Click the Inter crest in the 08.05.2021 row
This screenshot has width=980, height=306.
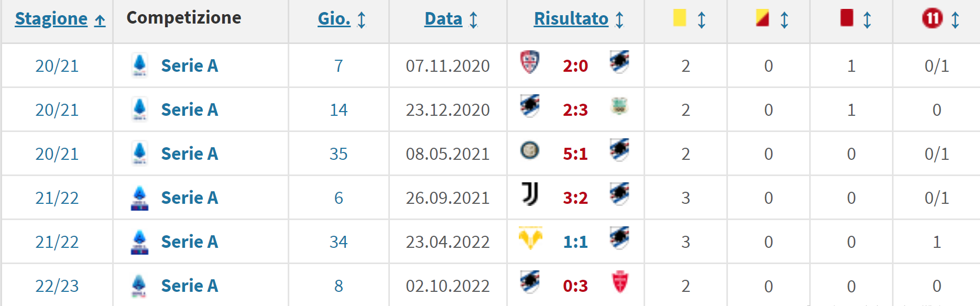pyautogui.click(x=530, y=151)
